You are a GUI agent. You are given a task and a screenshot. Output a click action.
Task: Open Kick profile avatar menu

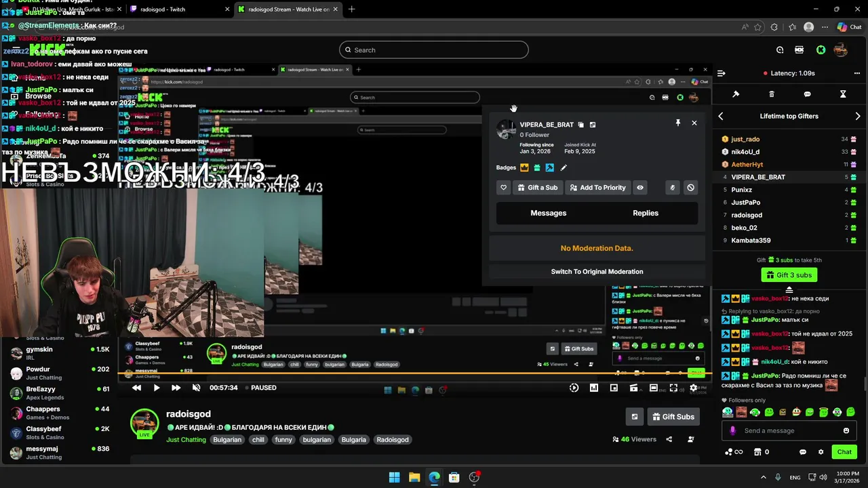point(840,49)
